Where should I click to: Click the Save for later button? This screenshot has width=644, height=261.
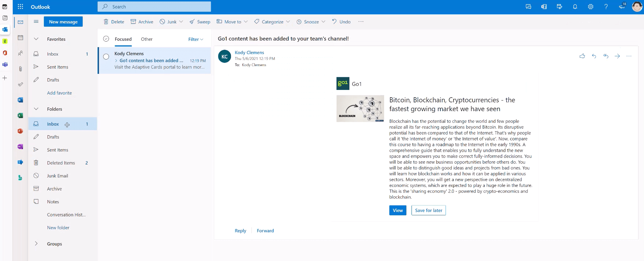click(429, 210)
